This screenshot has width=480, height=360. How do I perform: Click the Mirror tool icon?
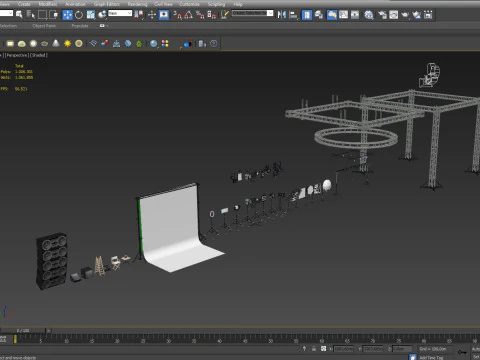coord(282,15)
